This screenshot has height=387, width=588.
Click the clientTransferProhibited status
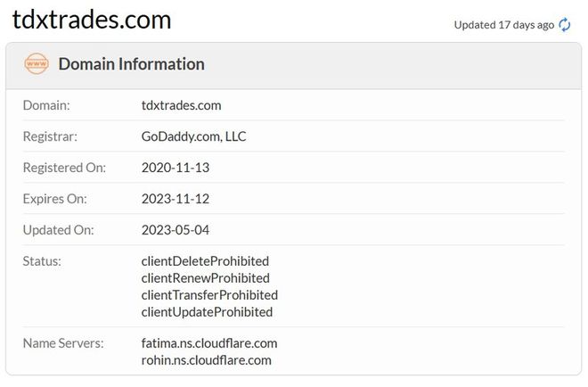pyautogui.click(x=209, y=295)
